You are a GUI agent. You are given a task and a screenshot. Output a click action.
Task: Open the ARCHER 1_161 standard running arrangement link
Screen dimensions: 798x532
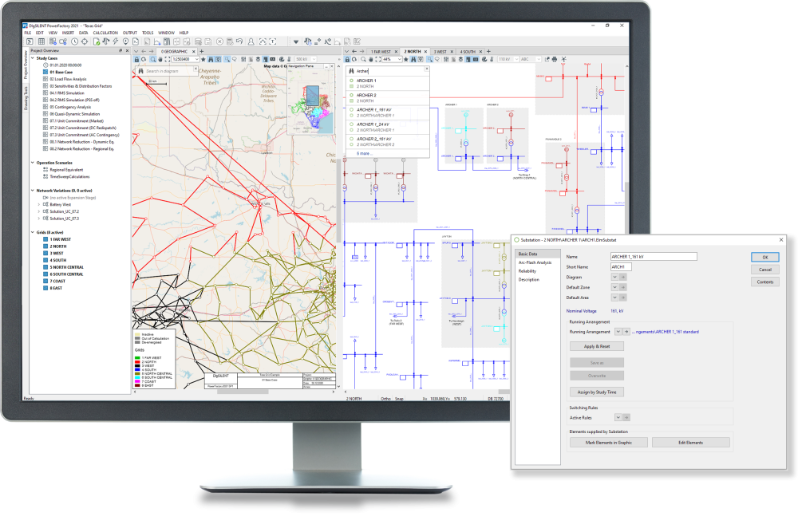pos(667,332)
